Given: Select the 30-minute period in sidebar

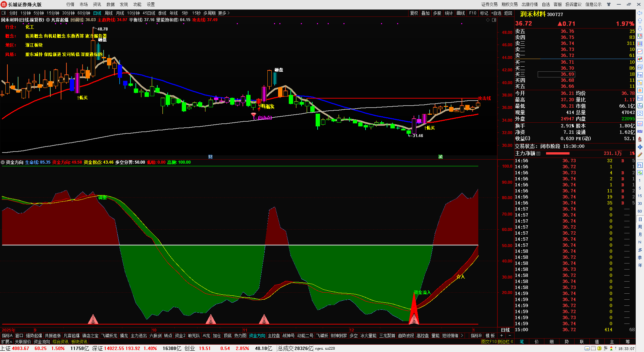Looking at the screenshot, I should click(x=640, y=203).
